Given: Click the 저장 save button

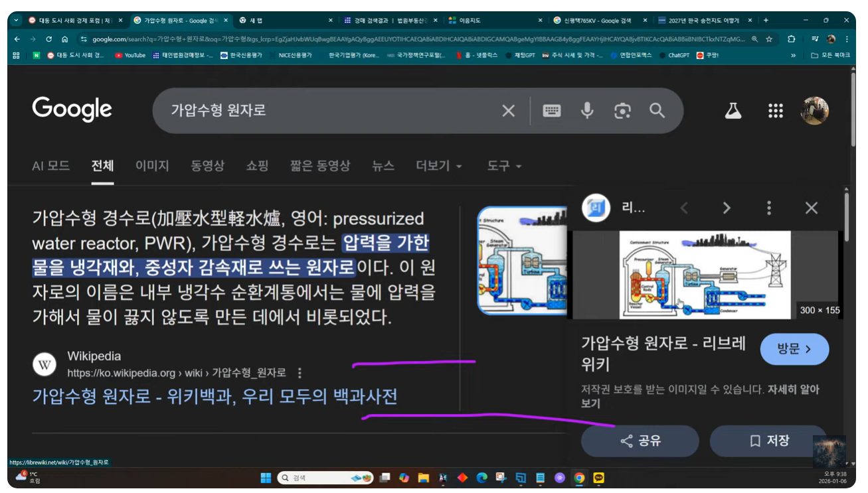Looking at the screenshot, I should pyautogui.click(x=768, y=441).
